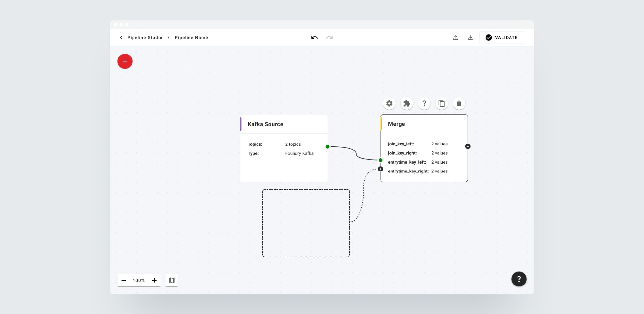This screenshot has width=644, height=314.
Task: Duplicate the Merge node with copy icon
Action: 441,103
